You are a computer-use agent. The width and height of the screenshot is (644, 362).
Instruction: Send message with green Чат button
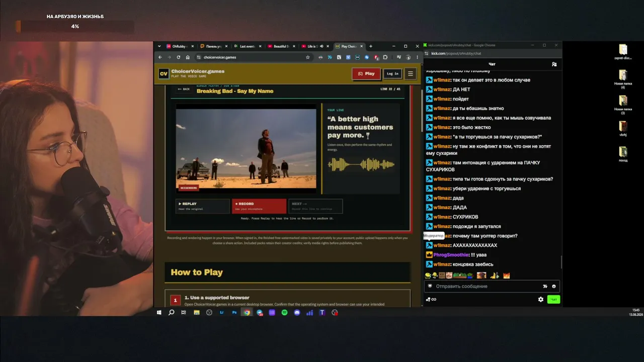(x=553, y=300)
